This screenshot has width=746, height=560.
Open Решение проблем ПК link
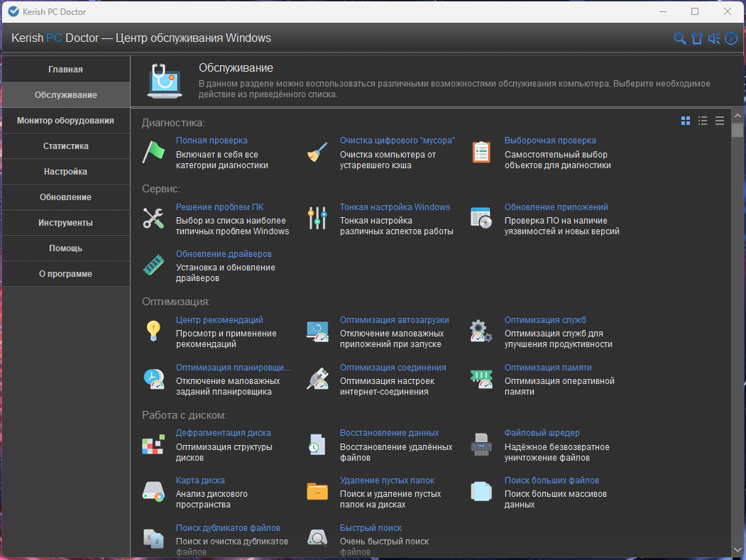click(x=220, y=207)
